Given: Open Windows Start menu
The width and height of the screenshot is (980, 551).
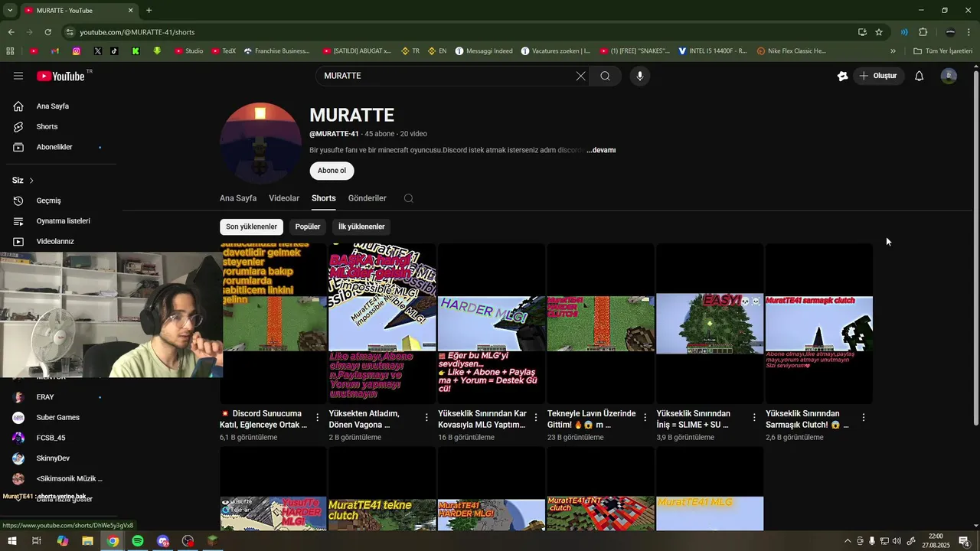Looking at the screenshot, I should click(x=11, y=541).
